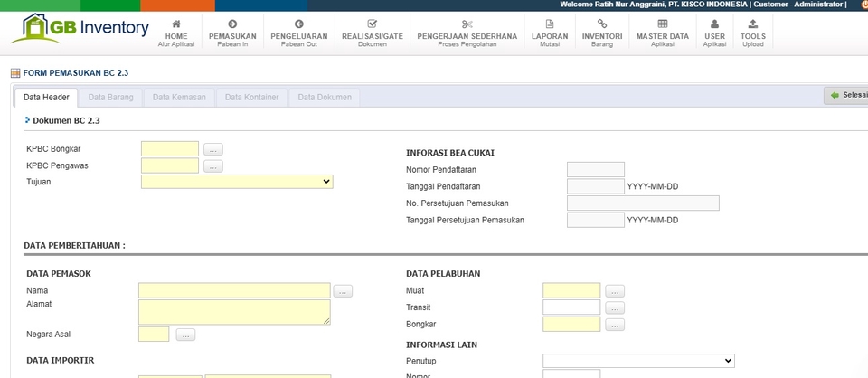This screenshot has height=378, width=868.
Task: Open the USER Aplikasi menu
Action: (714, 33)
